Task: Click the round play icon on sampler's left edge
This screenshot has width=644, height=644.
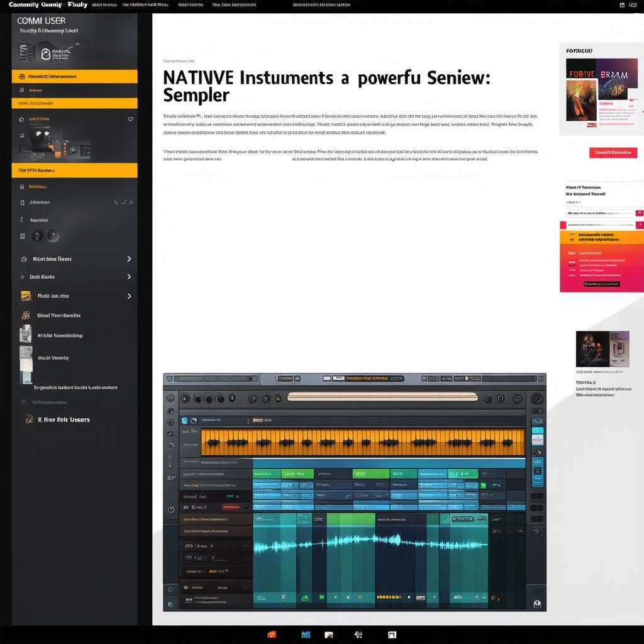Action: click(x=170, y=509)
